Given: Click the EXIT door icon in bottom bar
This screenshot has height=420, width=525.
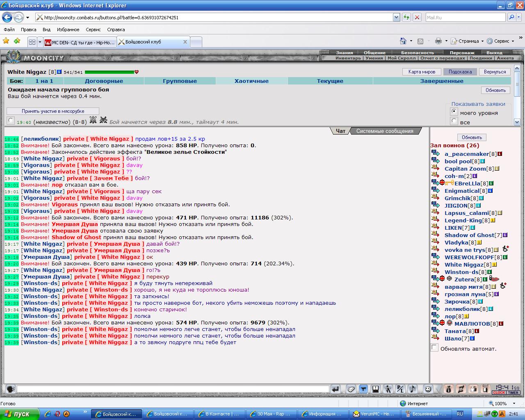Looking at the screenshot, I should click(x=486, y=389).
